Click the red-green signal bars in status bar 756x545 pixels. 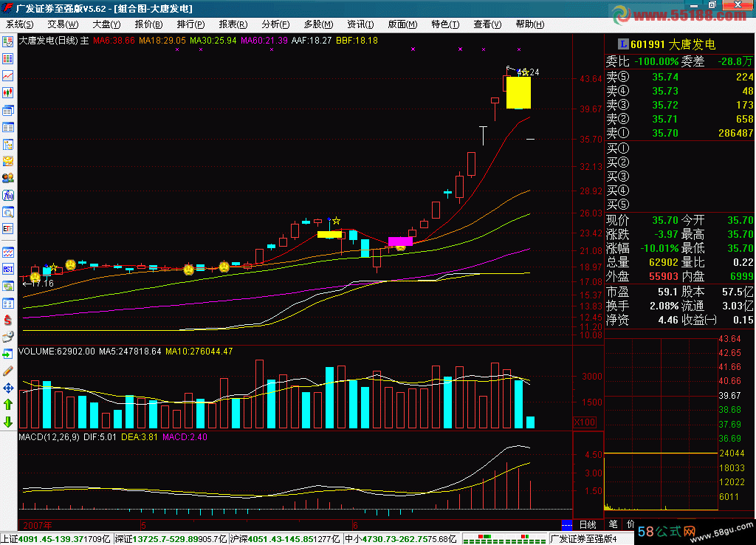505,539
